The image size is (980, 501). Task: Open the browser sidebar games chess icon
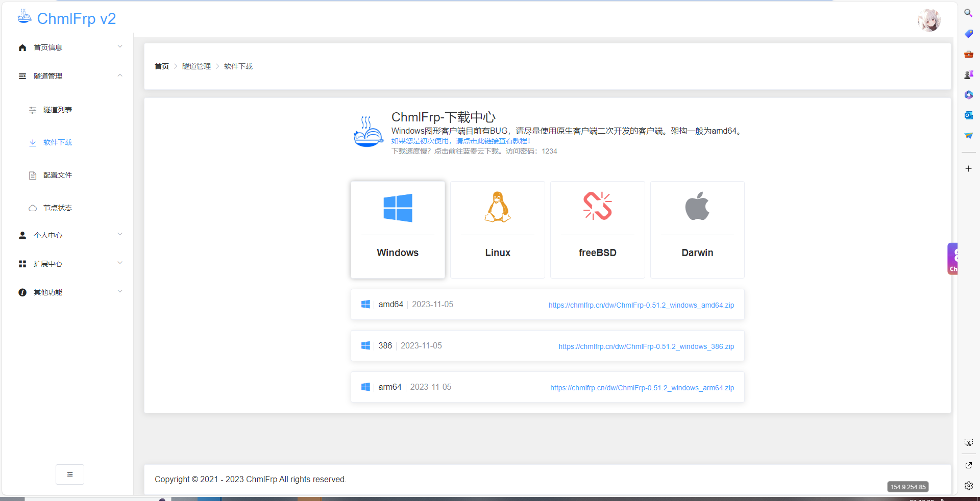(968, 74)
